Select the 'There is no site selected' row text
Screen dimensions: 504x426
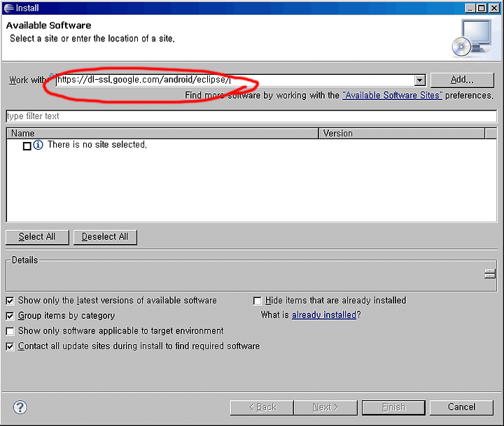point(97,145)
